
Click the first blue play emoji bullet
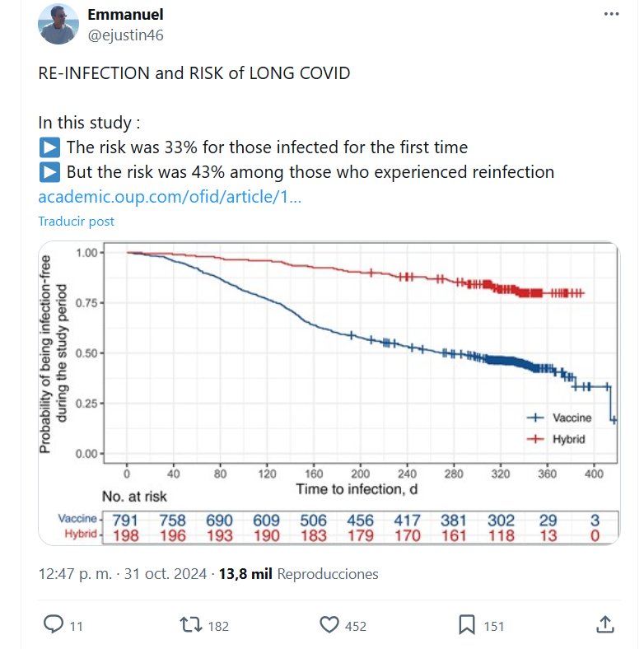[x=49, y=148]
